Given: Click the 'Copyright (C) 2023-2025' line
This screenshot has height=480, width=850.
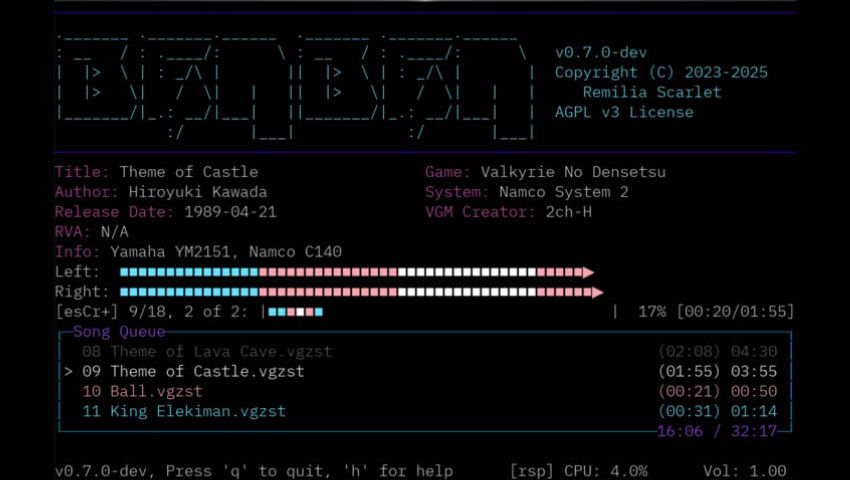Looking at the screenshot, I should pos(661,73).
